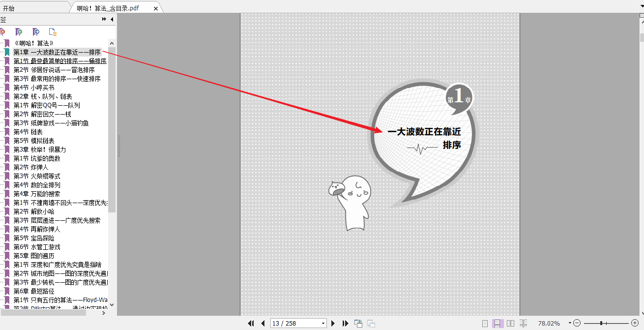
Task: Add a new bookmark
Action: [19, 32]
